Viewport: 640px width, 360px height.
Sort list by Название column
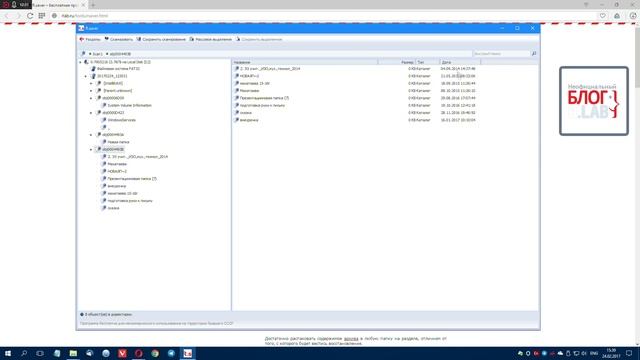[305, 62]
